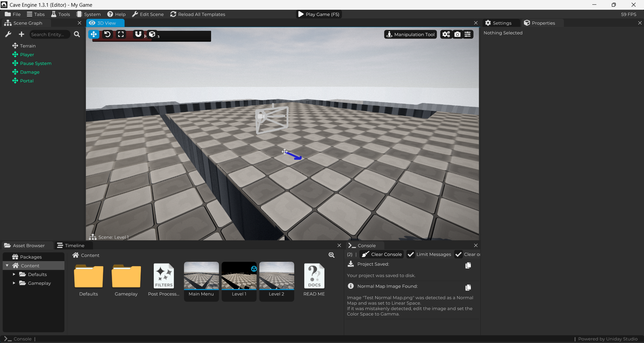644x343 pixels.
Task: Select the Damage entity
Action: pyautogui.click(x=26, y=72)
